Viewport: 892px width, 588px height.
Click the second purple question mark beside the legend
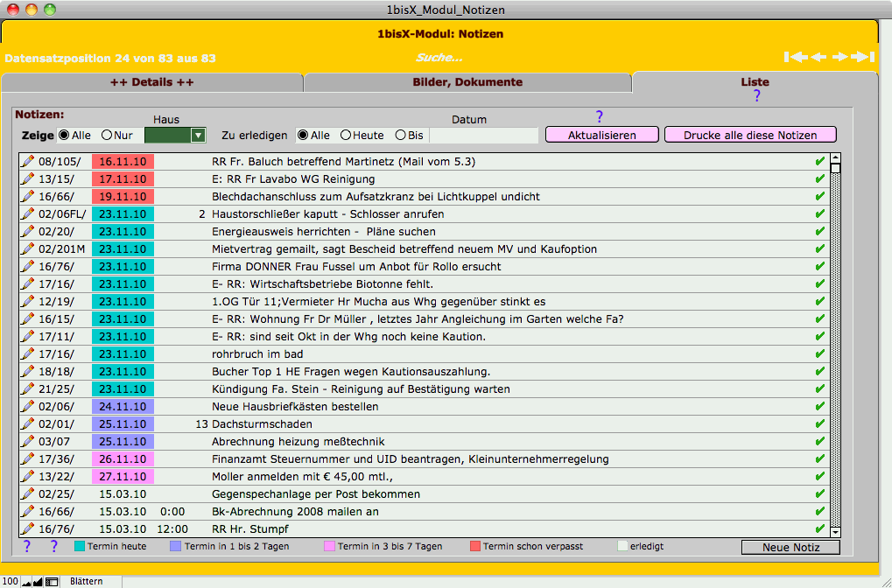point(54,547)
